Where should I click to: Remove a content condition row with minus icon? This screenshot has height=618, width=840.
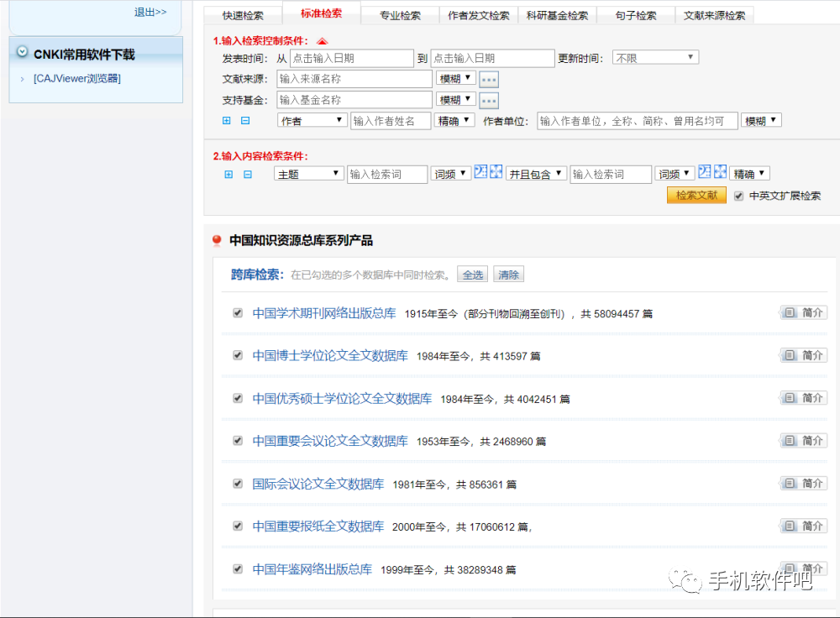(248, 174)
